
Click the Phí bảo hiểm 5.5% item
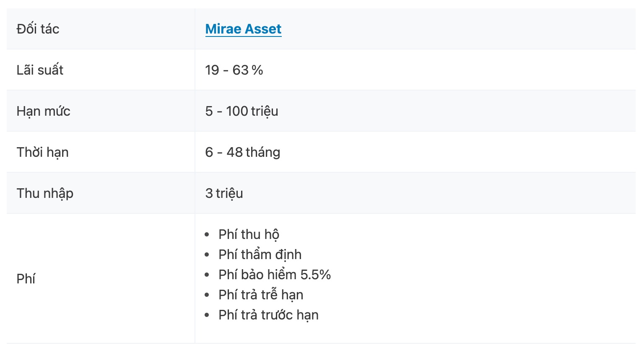tap(275, 275)
